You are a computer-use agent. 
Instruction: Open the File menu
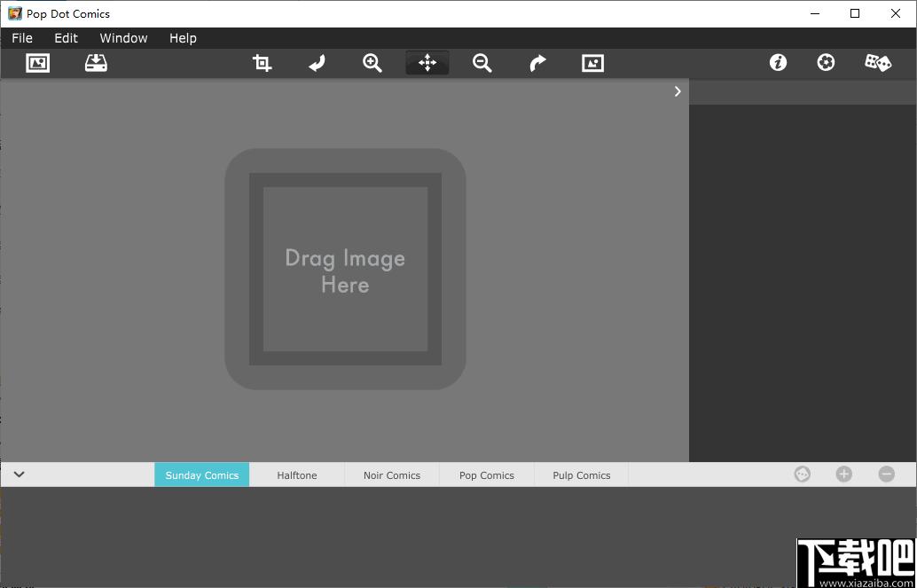pos(22,38)
